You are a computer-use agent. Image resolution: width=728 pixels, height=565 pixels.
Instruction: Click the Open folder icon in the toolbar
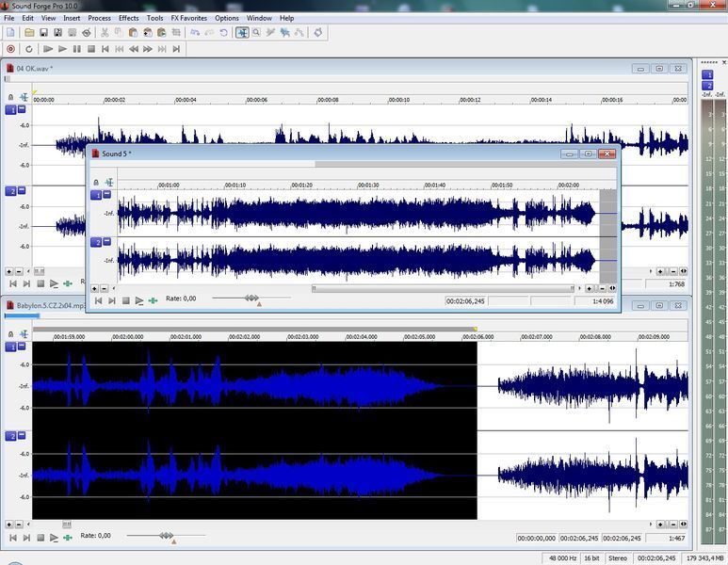point(29,33)
